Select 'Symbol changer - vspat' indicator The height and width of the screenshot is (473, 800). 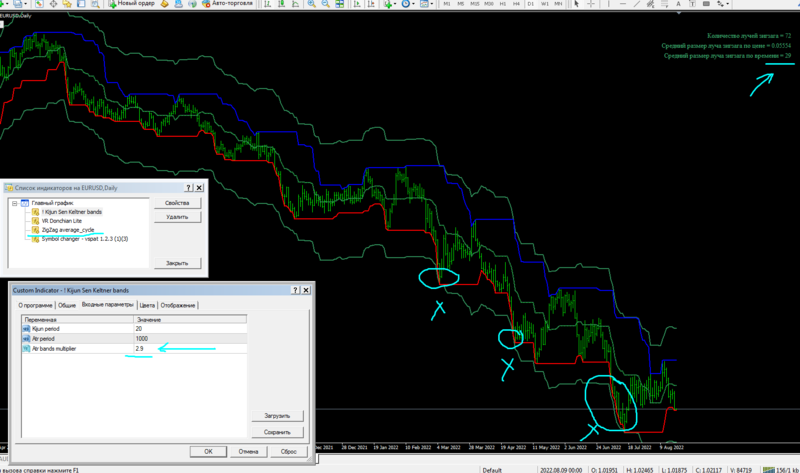tap(85, 239)
